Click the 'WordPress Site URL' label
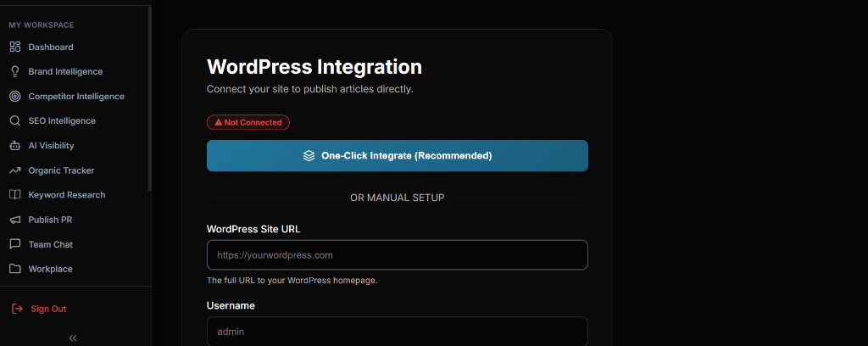868x346 pixels. tap(253, 229)
